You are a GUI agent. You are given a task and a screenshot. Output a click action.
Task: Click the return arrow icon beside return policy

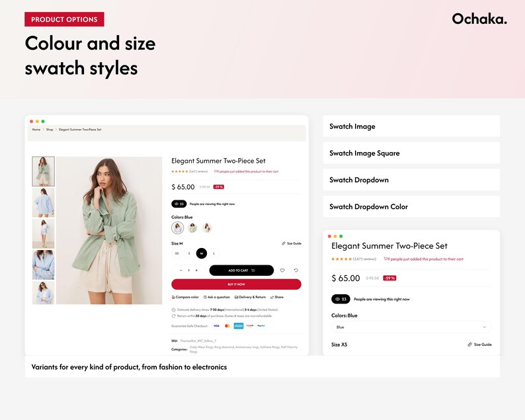pyautogui.click(x=173, y=316)
